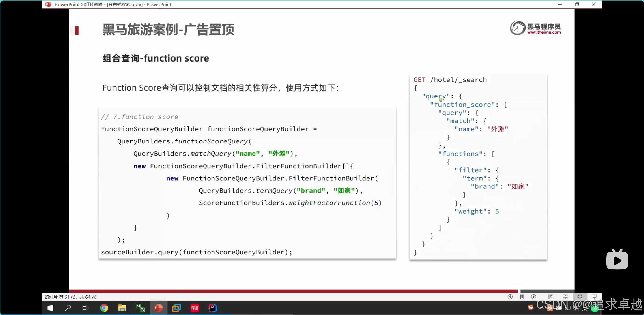Go to the previous slide arrow
The width and height of the screenshot is (644, 315).
coord(510,297)
